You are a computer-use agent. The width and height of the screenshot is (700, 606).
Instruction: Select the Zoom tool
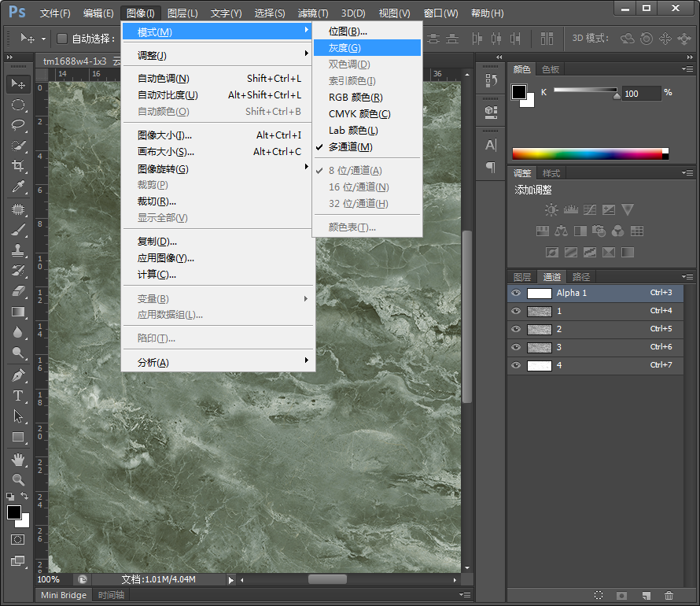[x=18, y=480]
